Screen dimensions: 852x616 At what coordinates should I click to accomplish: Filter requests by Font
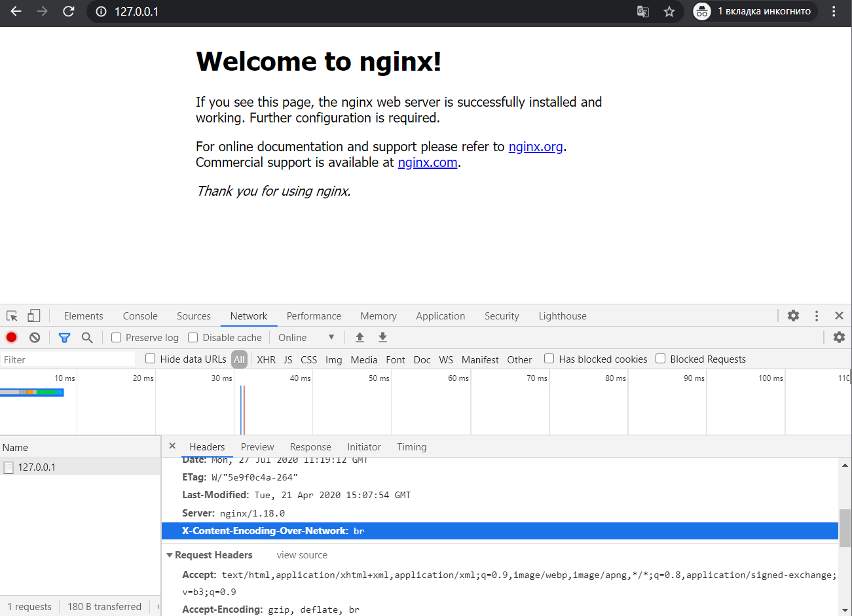(396, 359)
